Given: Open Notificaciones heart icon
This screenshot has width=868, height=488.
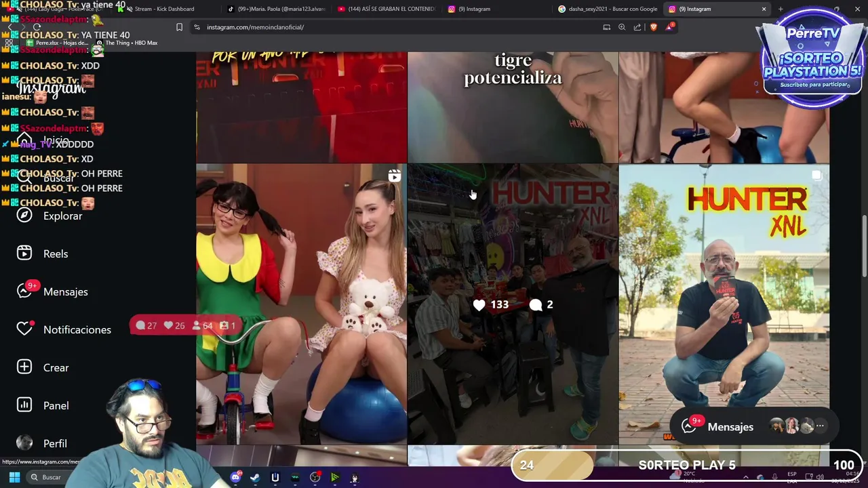Looking at the screenshot, I should click(24, 329).
